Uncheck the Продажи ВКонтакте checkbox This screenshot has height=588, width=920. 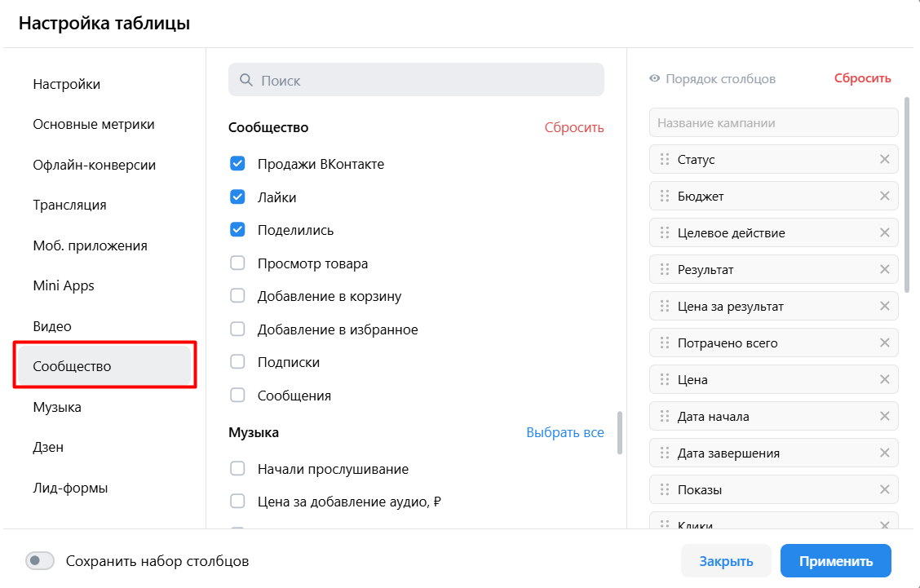(237, 164)
